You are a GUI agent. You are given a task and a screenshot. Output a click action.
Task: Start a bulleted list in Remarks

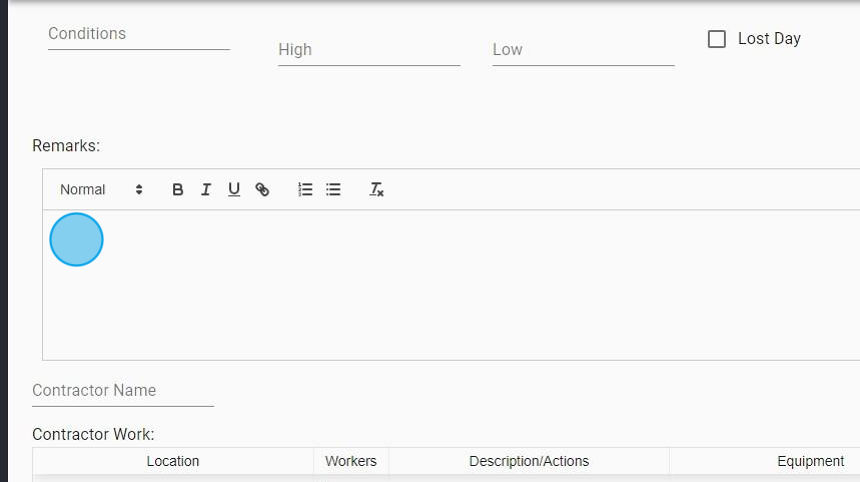(334, 189)
